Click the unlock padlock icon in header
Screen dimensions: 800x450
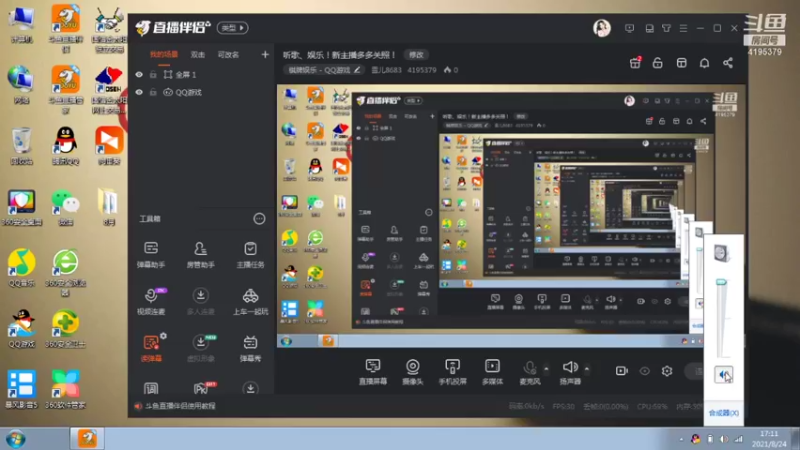(x=658, y=63)
